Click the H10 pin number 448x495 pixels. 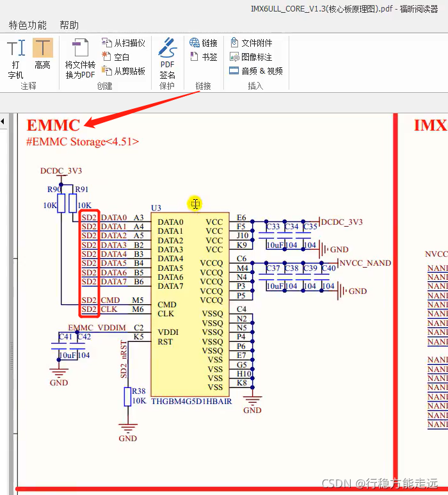point(244,374)
